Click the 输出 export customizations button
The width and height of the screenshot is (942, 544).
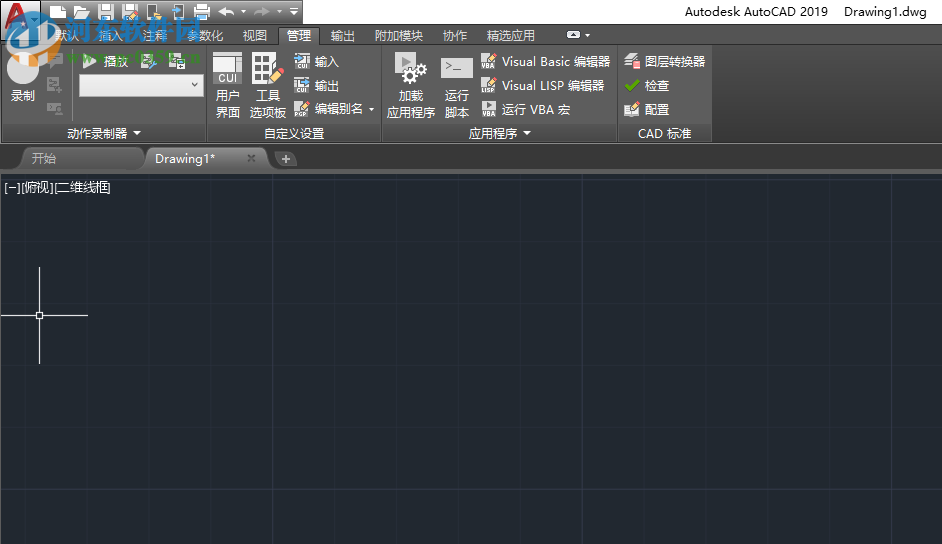[x=317, y=85]
